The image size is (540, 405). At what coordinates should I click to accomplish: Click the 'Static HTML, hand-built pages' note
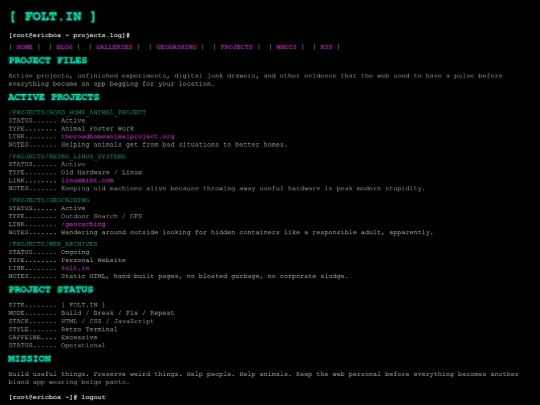pos(205,276)
